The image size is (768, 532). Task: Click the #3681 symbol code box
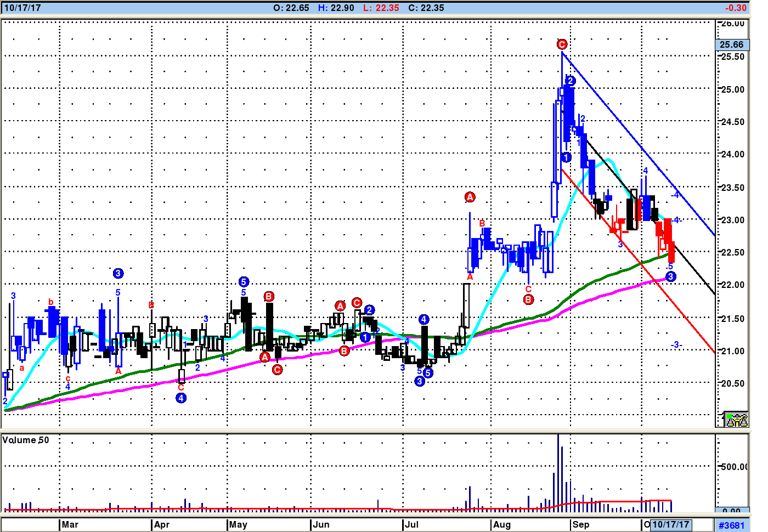tap(731, 525)
